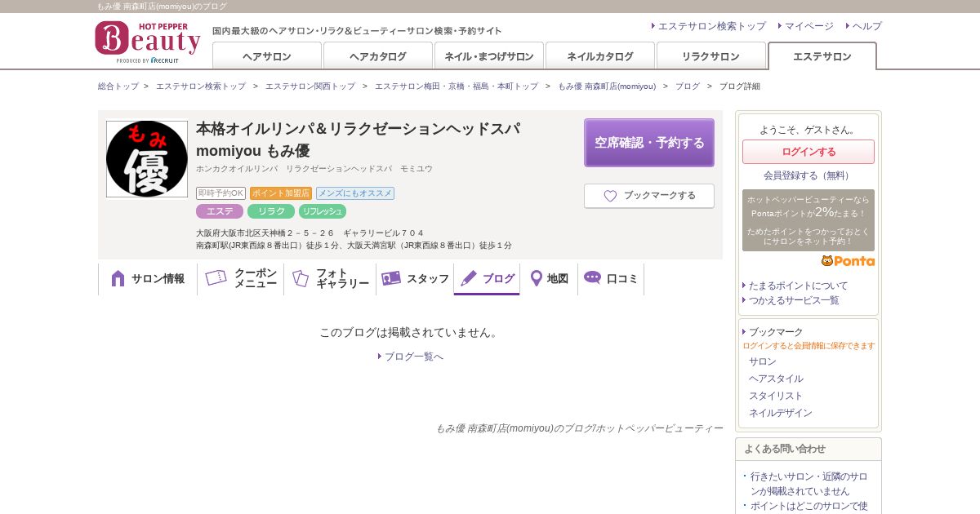Open the ヘアカタログ tab
980x514 pixels.
click(378, 56)
